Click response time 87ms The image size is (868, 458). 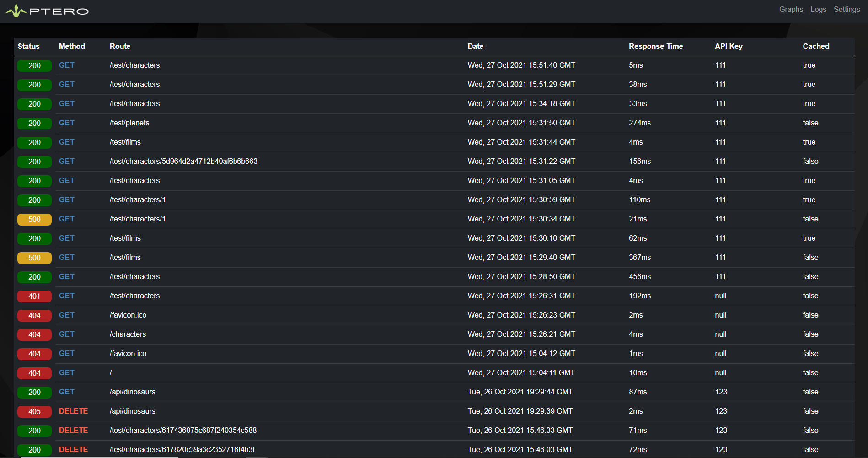(x=638, y=392)
